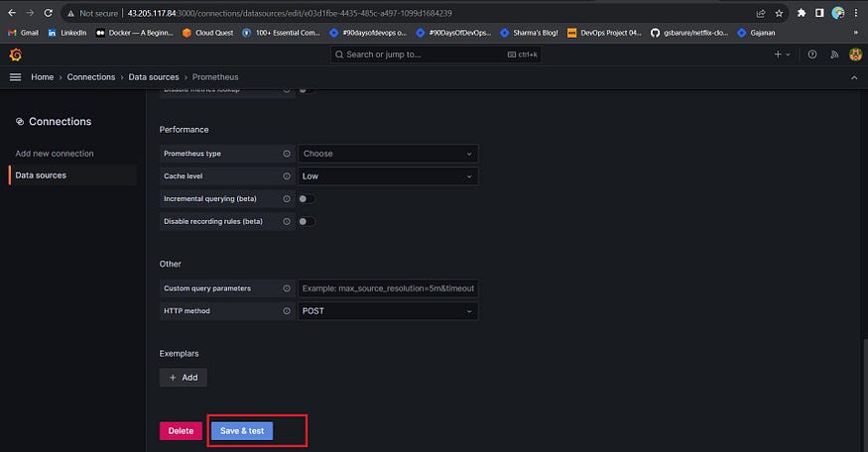Click the Custom query parameters input field

tap(388, 288)
